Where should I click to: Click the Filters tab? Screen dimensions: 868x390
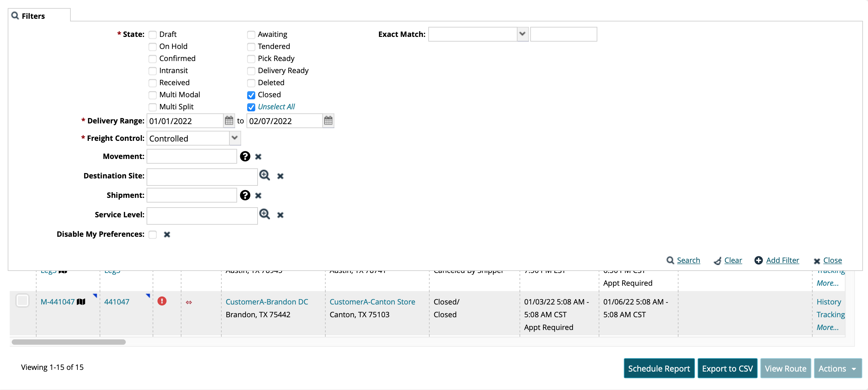(33, 16)
